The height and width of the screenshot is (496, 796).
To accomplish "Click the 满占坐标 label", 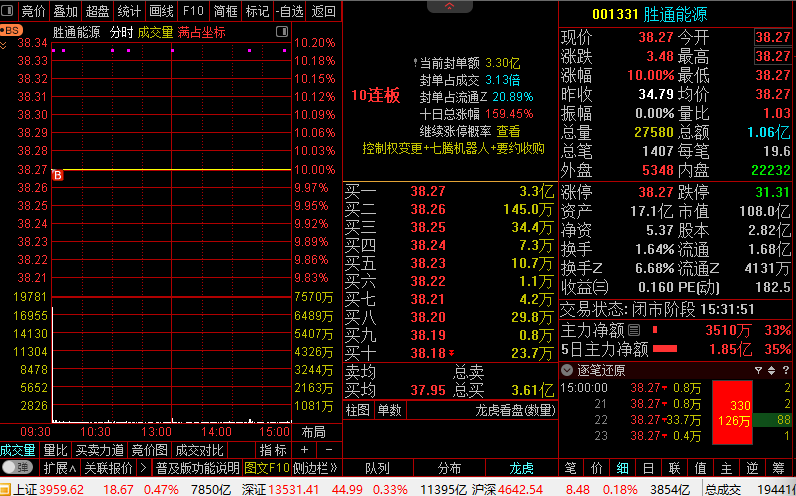I will pos(202,32).
